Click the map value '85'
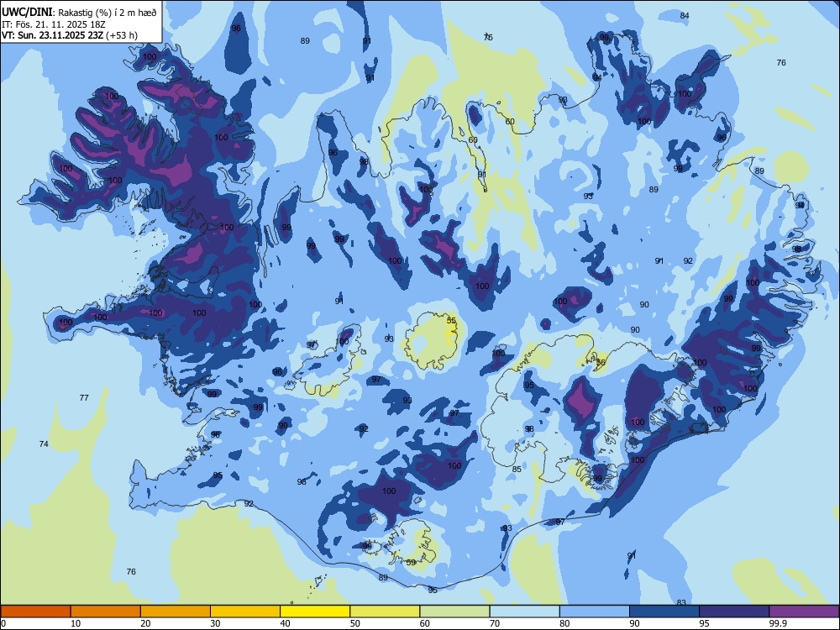840x630 pixels. (x=517, y=470)
